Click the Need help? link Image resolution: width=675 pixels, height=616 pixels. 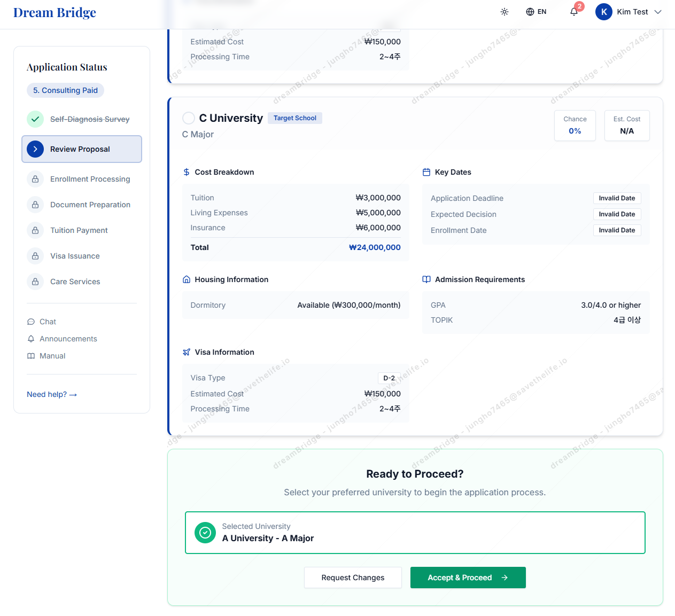tap(52, 394)
